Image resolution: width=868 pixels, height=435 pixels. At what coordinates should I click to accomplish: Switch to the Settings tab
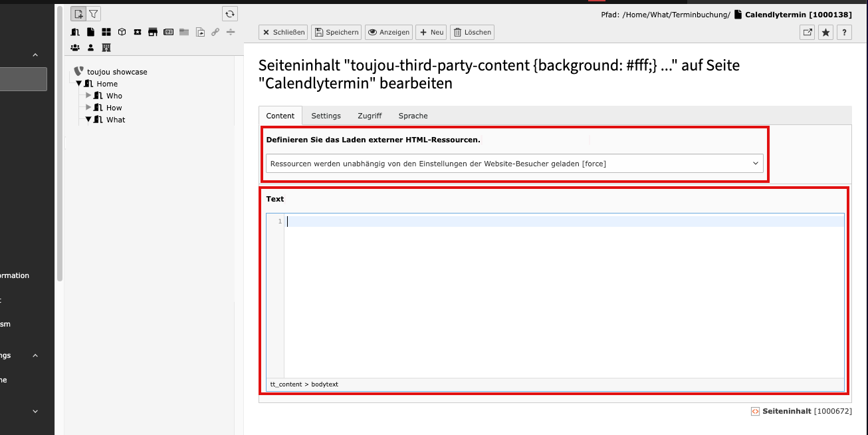pyautogui.click(x=326, y=116)
